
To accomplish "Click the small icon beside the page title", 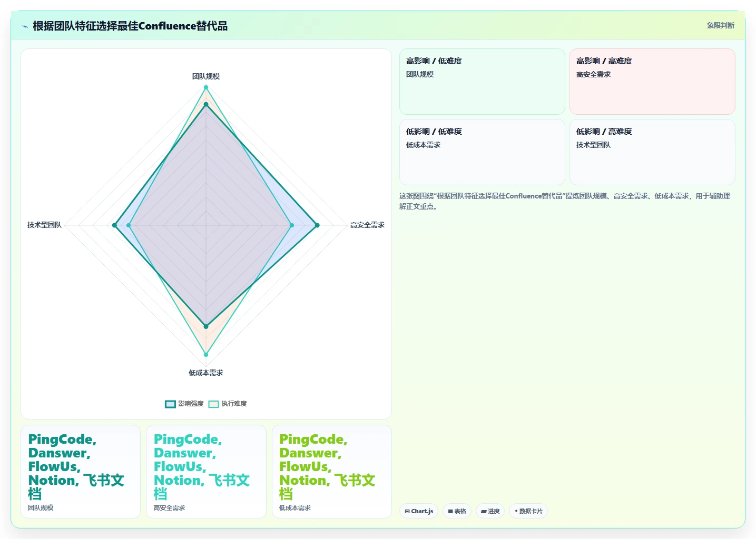I will pos(25,26).
